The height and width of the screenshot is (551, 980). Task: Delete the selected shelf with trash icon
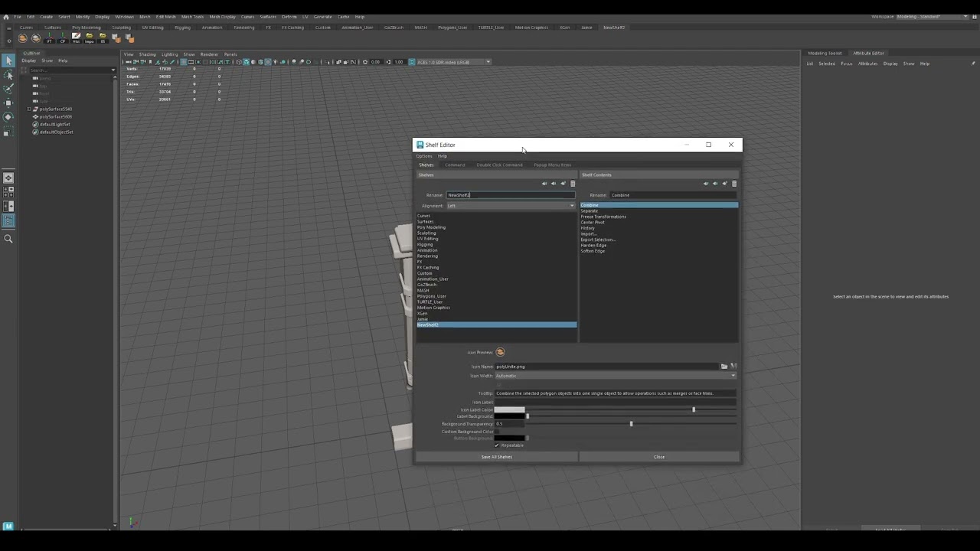[x=572, y=184]
